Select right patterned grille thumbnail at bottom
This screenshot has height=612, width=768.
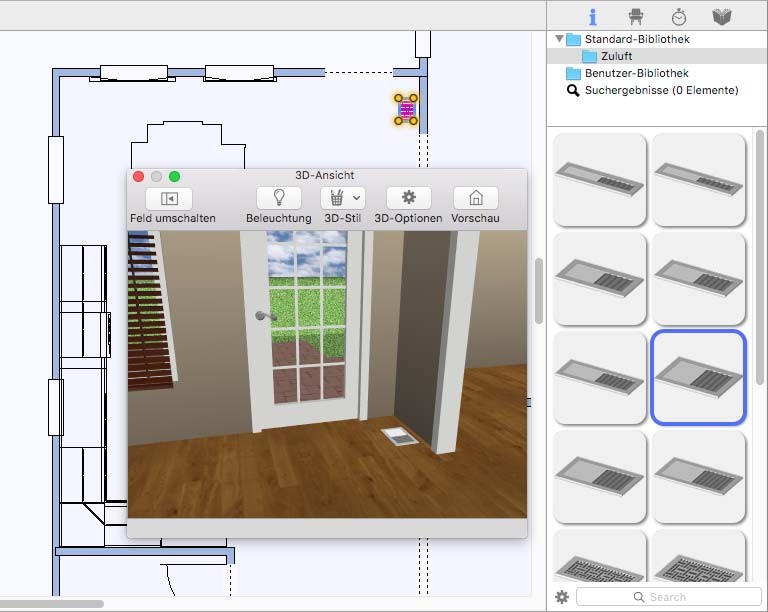point(698,556)
